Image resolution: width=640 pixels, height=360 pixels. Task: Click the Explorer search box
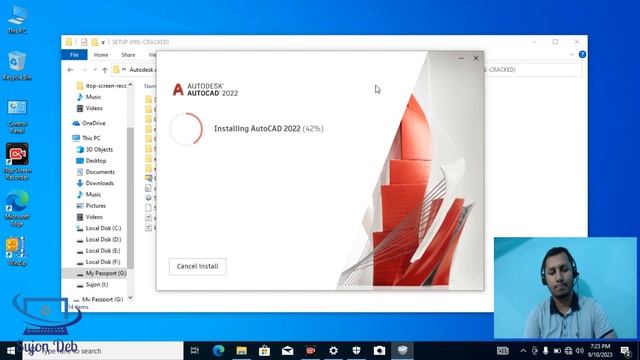coord(532,70)
